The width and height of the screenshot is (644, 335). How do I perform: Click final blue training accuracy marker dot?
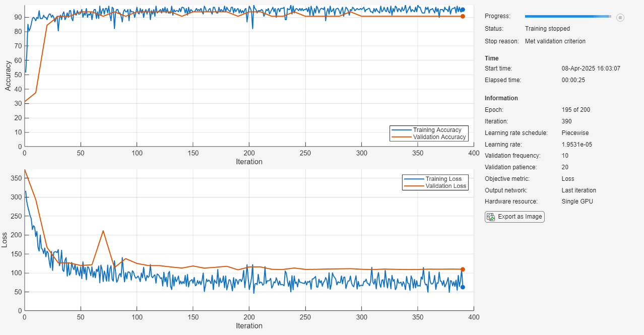click(463, 10)
